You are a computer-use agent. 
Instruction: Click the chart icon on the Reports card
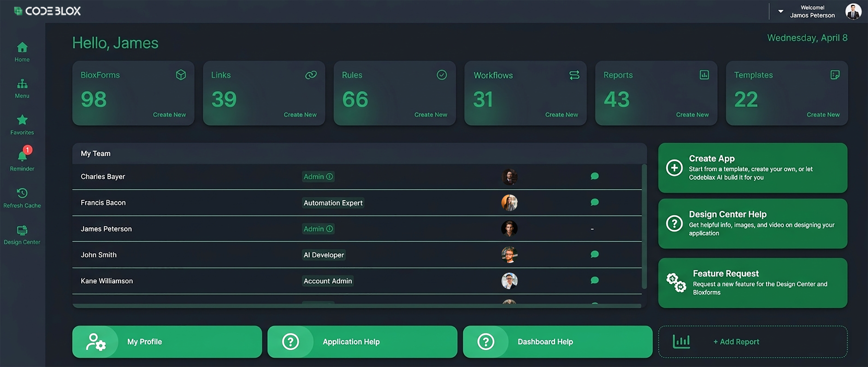(704, 75)
